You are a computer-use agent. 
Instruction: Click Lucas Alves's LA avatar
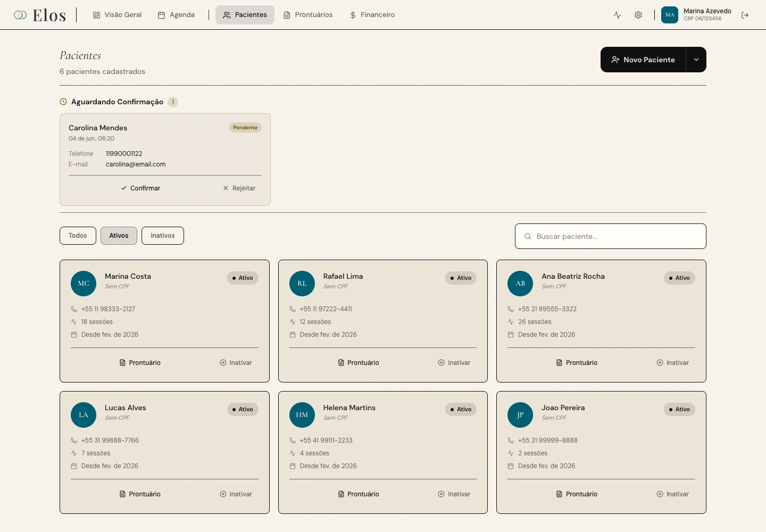[x=84, y=415]
